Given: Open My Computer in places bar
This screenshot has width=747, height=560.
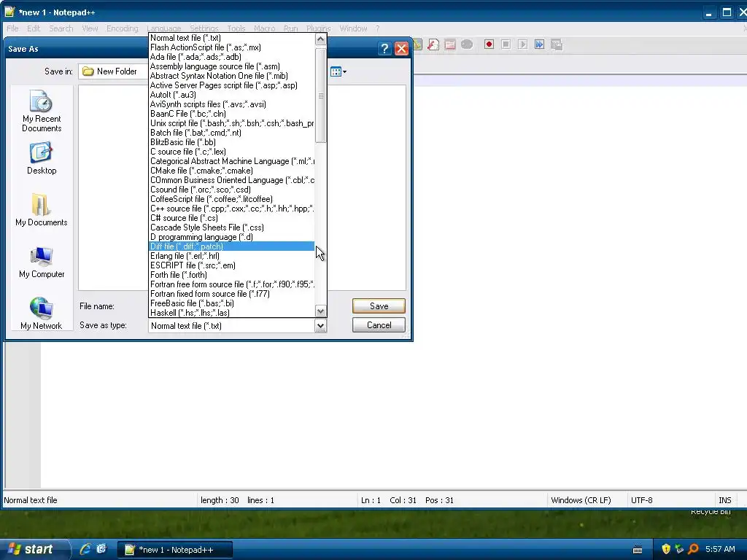Looking at the screenshot, I should (42, 262).
